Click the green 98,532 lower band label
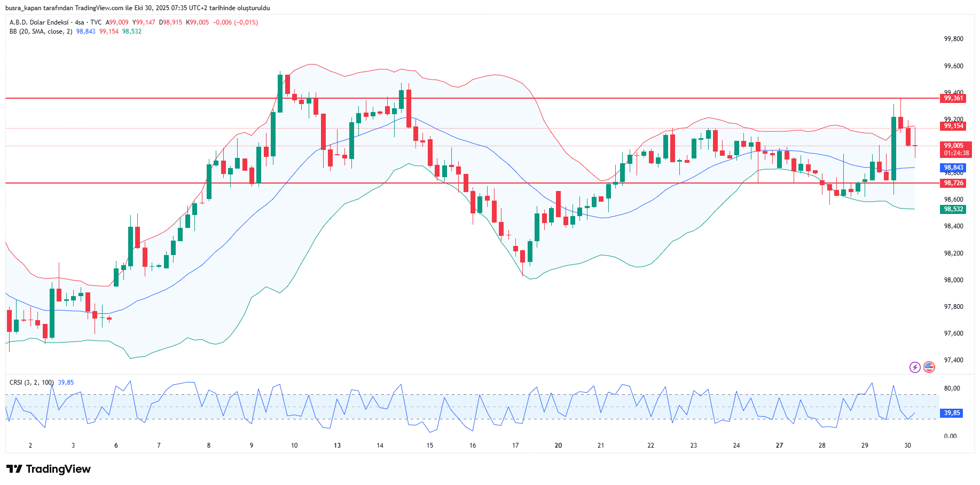The width and height of the screenshot is (980, 485). 953,209
